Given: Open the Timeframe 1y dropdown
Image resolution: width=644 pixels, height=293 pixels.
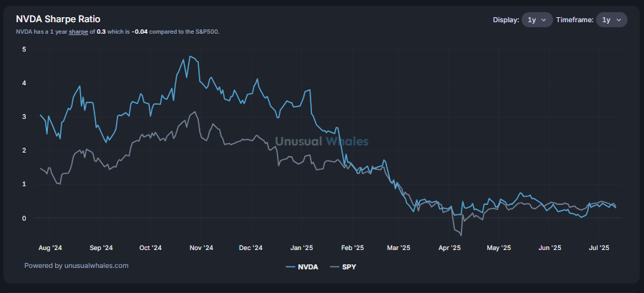Looking at the screenshot, I should coord(612,20).
